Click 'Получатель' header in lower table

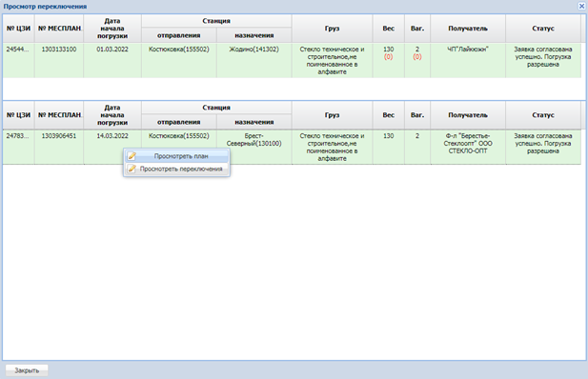click(x=468, y=115)
